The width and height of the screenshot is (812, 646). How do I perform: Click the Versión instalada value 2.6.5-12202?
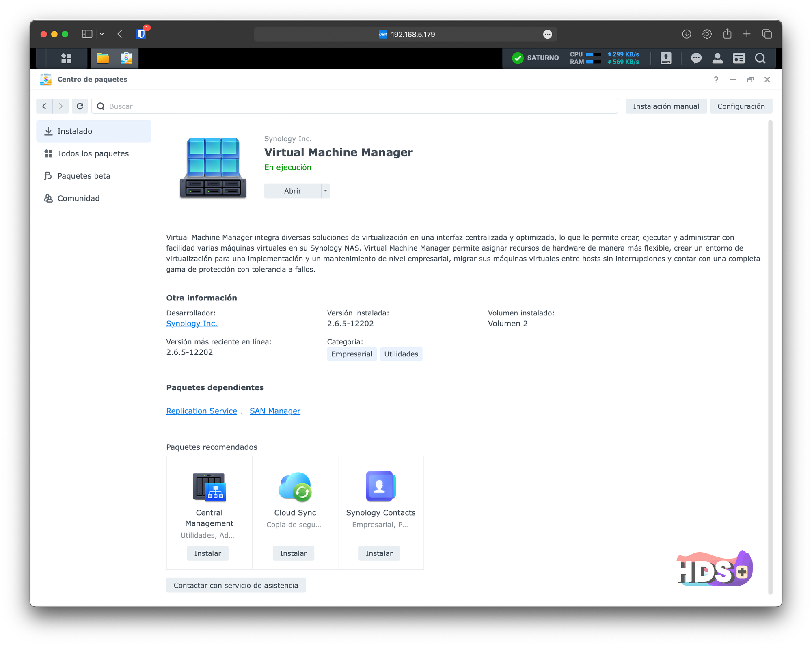coord(350,324)
